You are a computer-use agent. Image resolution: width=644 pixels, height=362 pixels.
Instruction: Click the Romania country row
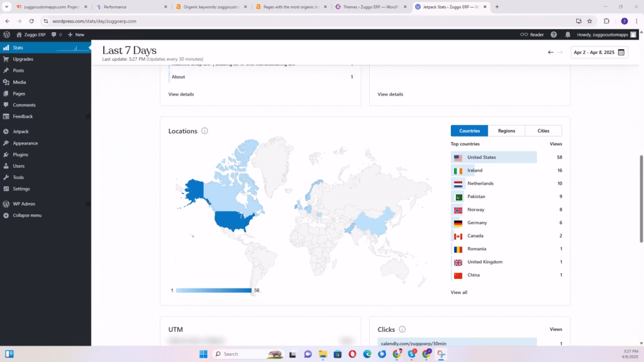pos(506,249)
